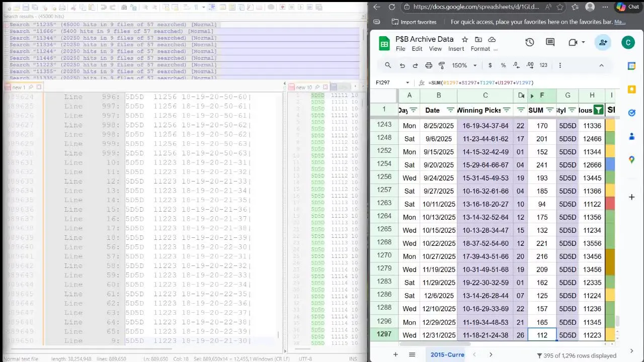Screen dimensions: 644x362
Task: Decrease decimal places
Action: point(516,65)
